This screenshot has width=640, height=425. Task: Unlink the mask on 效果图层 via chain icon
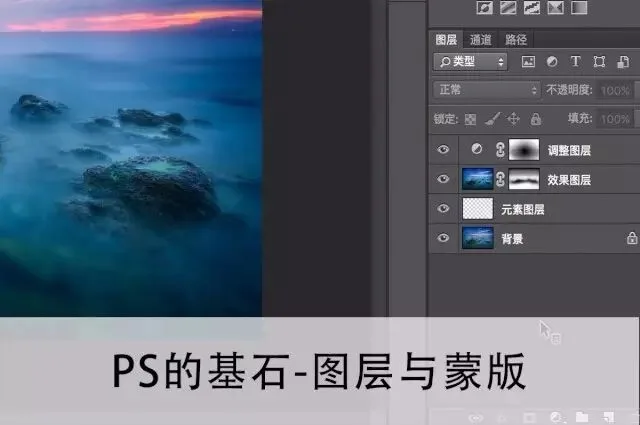point(500,179)
